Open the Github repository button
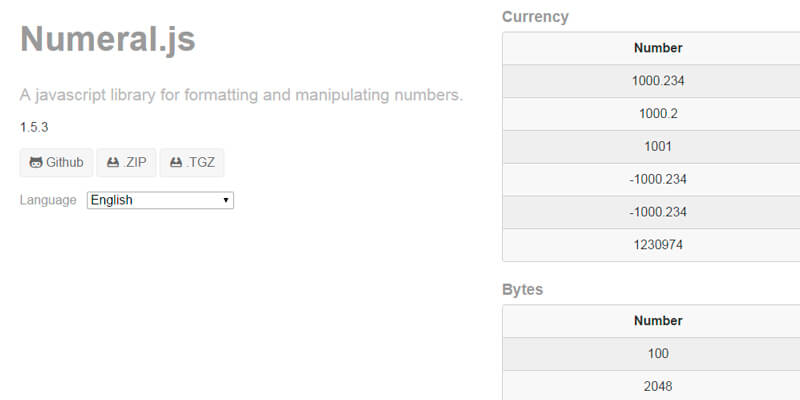 (57, 163)
